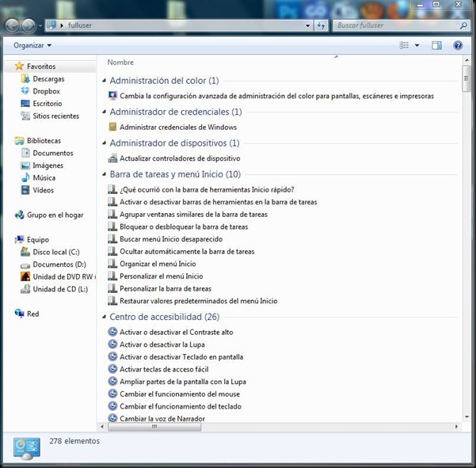Select Agrupar ventanas similares de la barra de tareas
The image size is (476, 468).
click(x=194, y=215)
